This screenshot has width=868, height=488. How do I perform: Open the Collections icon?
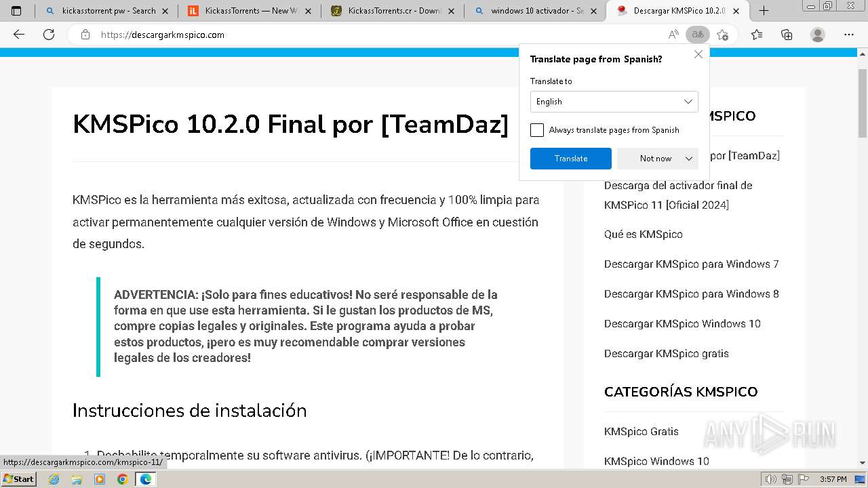point(787,35)
